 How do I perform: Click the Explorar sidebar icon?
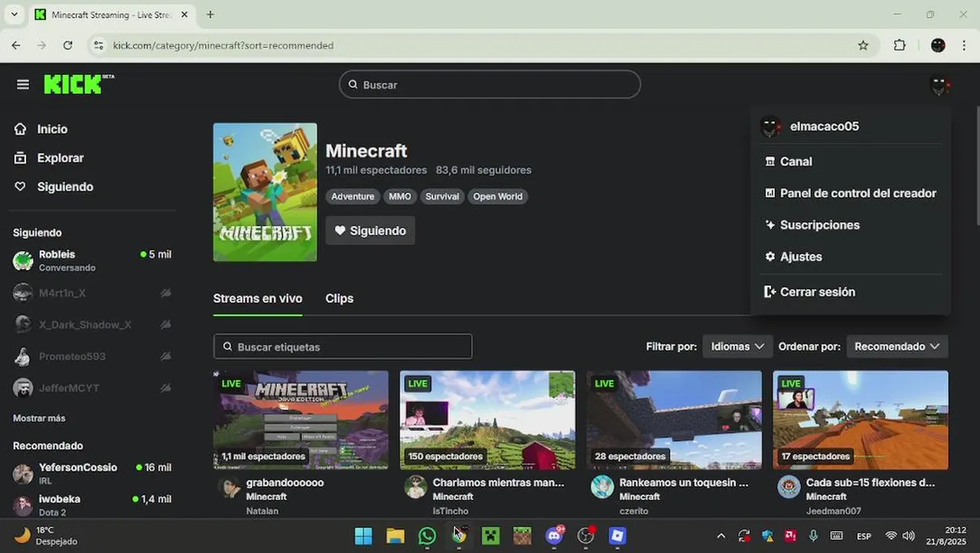coord(21,157)
